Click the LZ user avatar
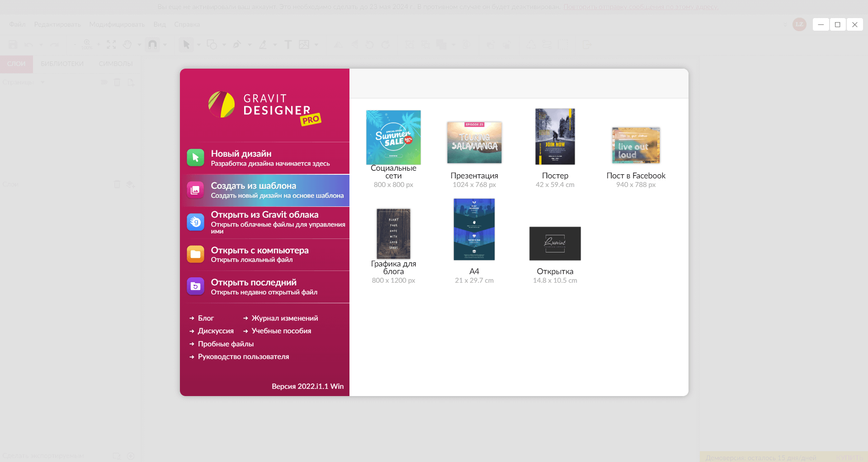 pos(799,24)
